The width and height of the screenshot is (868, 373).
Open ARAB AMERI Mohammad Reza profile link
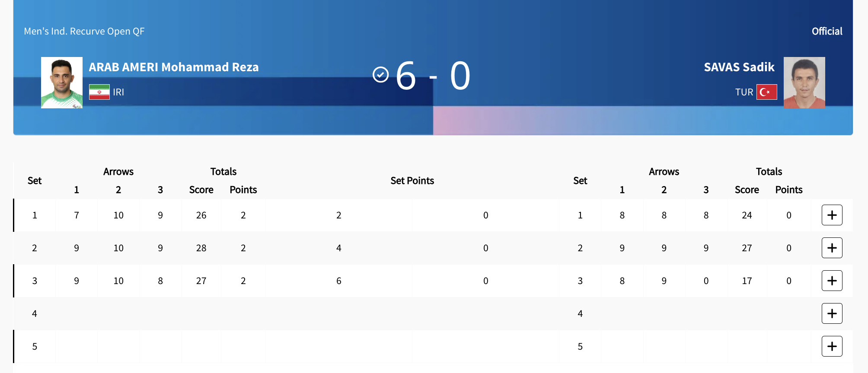click(174, 67)
